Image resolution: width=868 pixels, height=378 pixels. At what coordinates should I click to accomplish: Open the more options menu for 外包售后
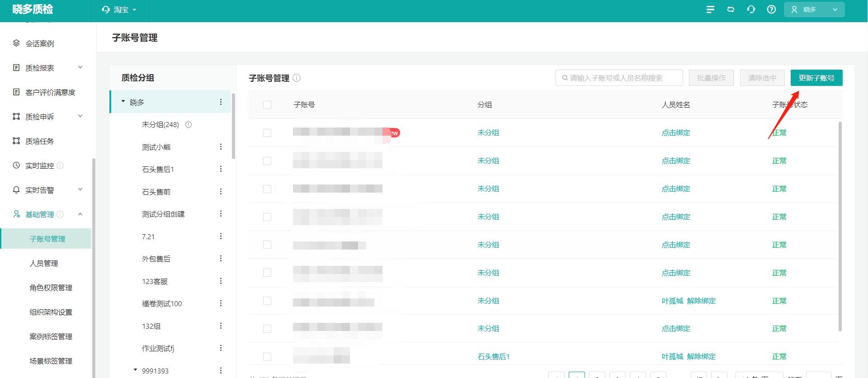(221, 258)
